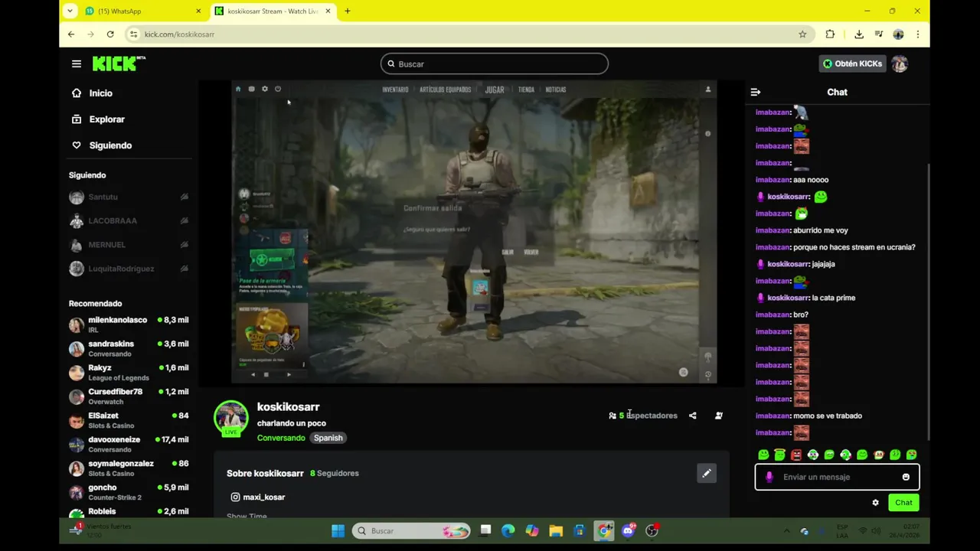Click the KICK logo
The width and height of the screenshot is (980, 551).
(118, 64)
